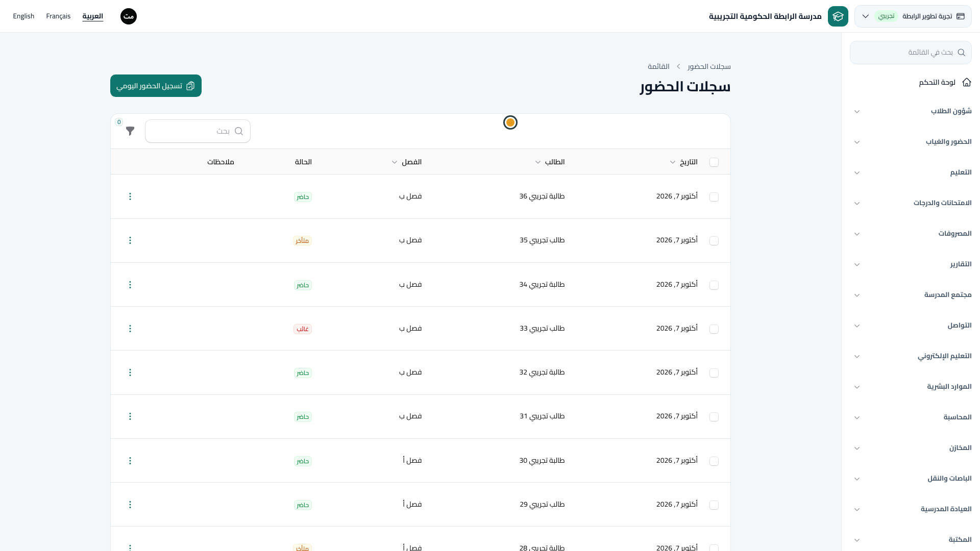This screenshot has width=980, height=551.
Task: Open row actions for طالبة تجريبي 30
Action: [130, 461]
